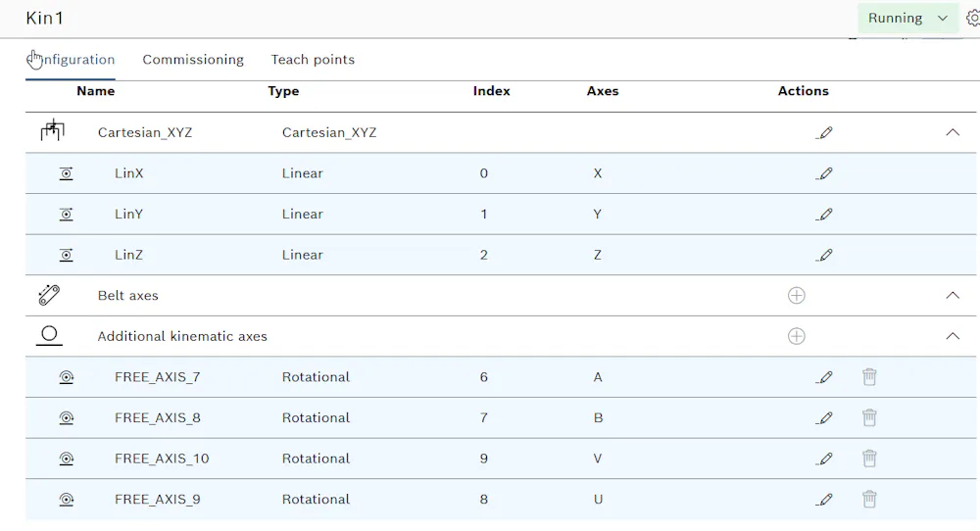Select the FREE_AXIS_9 row name
This screenshot has width=980, height=531.
158,499
